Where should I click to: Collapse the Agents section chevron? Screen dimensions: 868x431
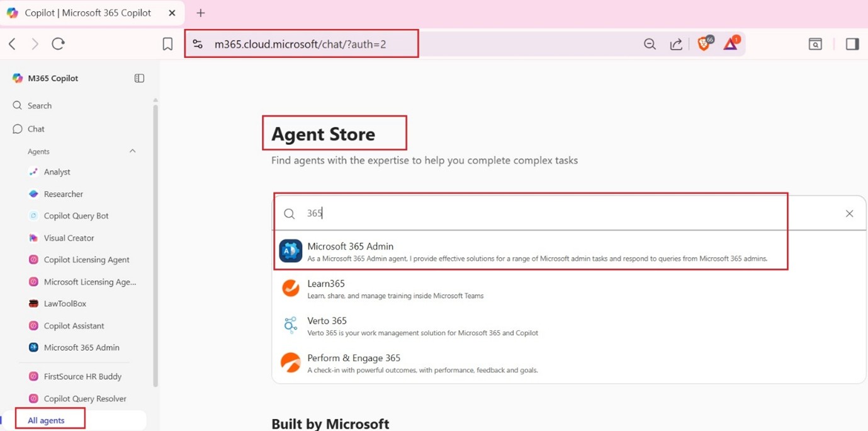pos(132,151)
